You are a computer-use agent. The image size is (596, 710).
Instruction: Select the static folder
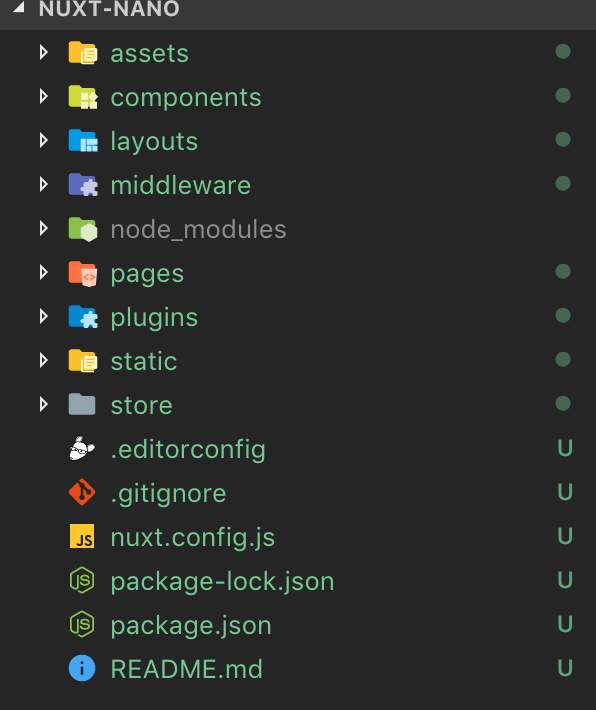click(x=298, y=360)
